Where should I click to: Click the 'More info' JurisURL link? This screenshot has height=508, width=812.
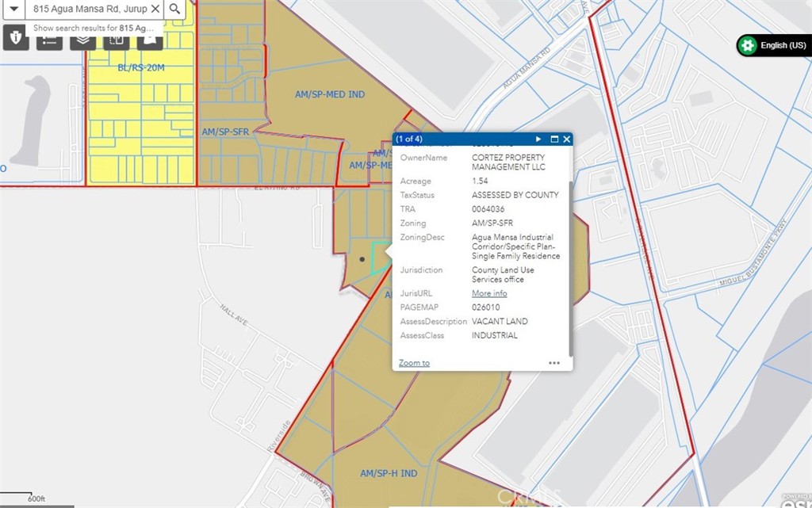[x=489, y=293]
